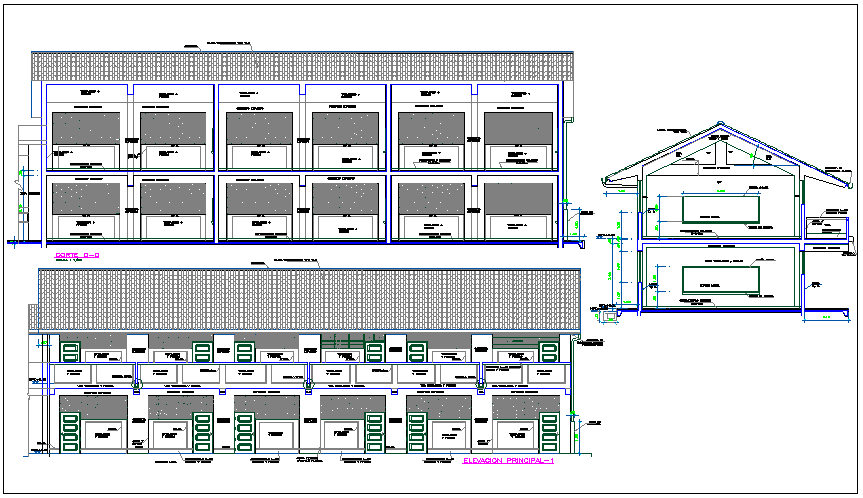Select bottom-left gray hatched panel in section D-D

85,198
